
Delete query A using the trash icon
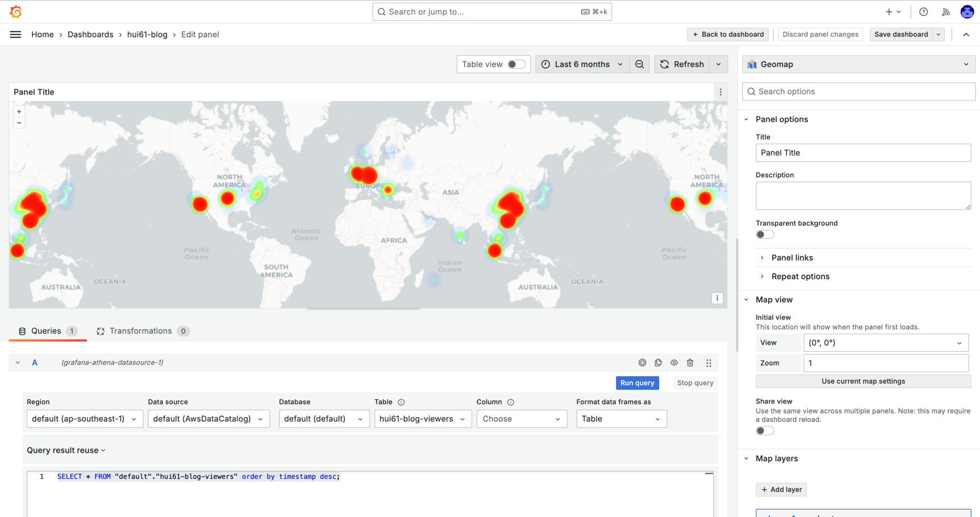[690, 363]
